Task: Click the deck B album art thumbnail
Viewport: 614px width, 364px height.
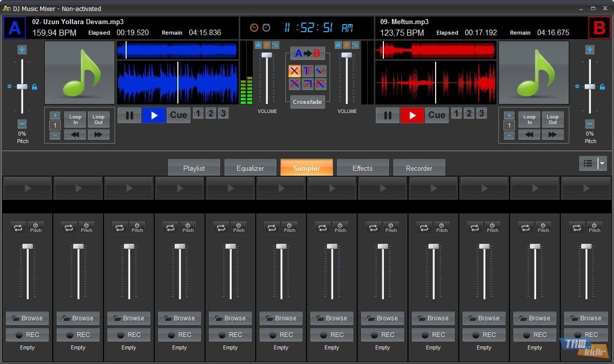Action: point(534,72)
